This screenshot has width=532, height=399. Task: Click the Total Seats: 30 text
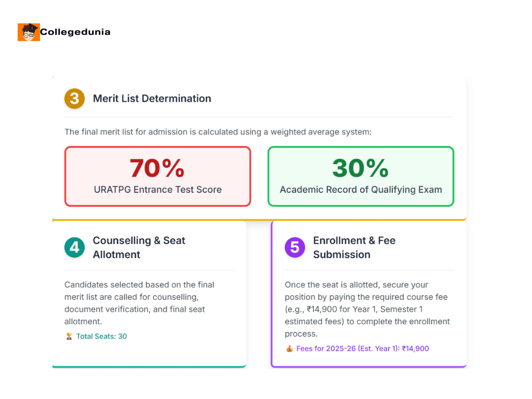tap(101, 336)
